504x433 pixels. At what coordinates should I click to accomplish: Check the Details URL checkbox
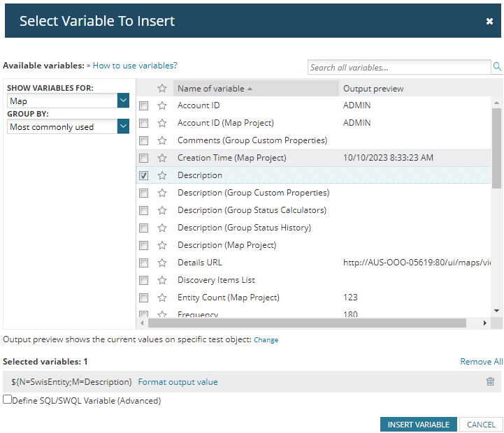pos(144,263)
